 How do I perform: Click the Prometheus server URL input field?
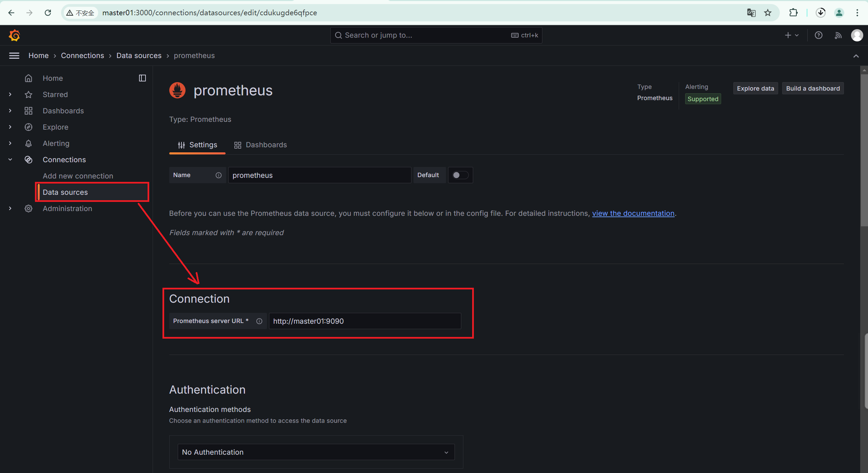pos(365,321)
